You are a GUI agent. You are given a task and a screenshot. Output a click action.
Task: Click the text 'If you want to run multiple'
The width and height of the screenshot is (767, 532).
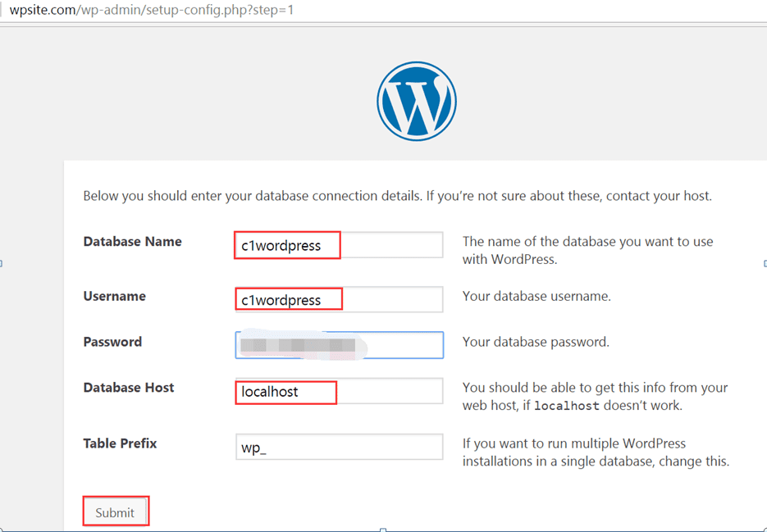(x=541, y=443)
